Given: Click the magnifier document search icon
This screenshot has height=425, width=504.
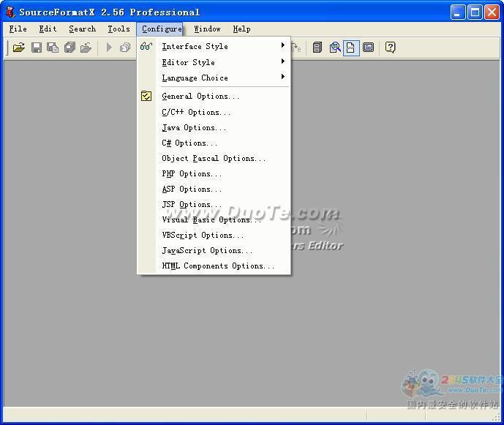Looking at the screenshot, I should click(x=334, y=48).
